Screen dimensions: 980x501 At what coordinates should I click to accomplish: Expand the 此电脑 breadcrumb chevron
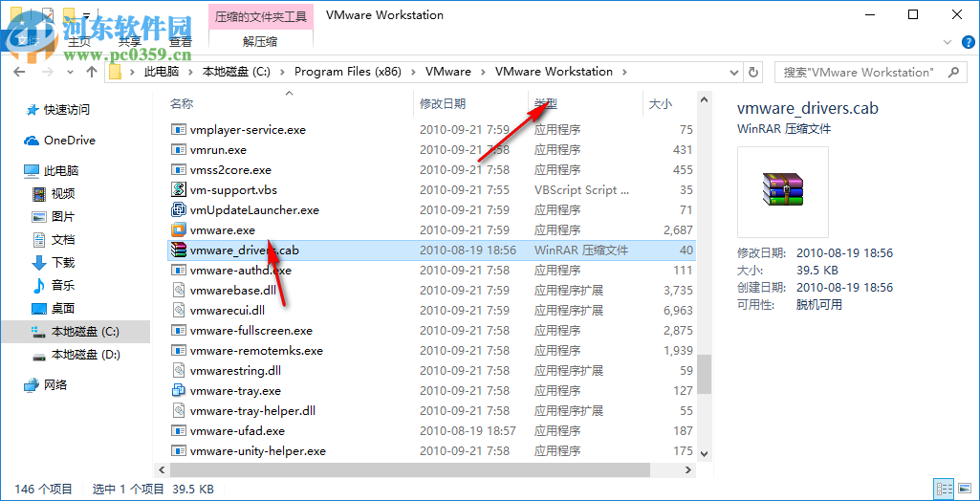tap(190, 72)
